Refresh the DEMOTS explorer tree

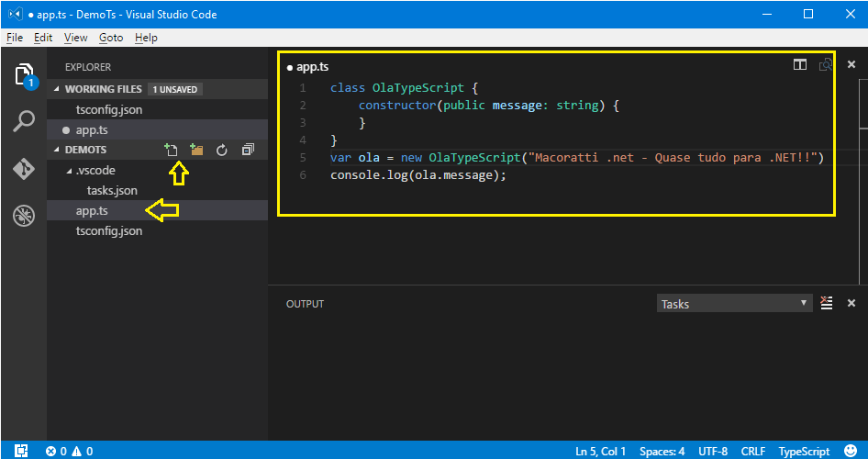pos(222,150)
